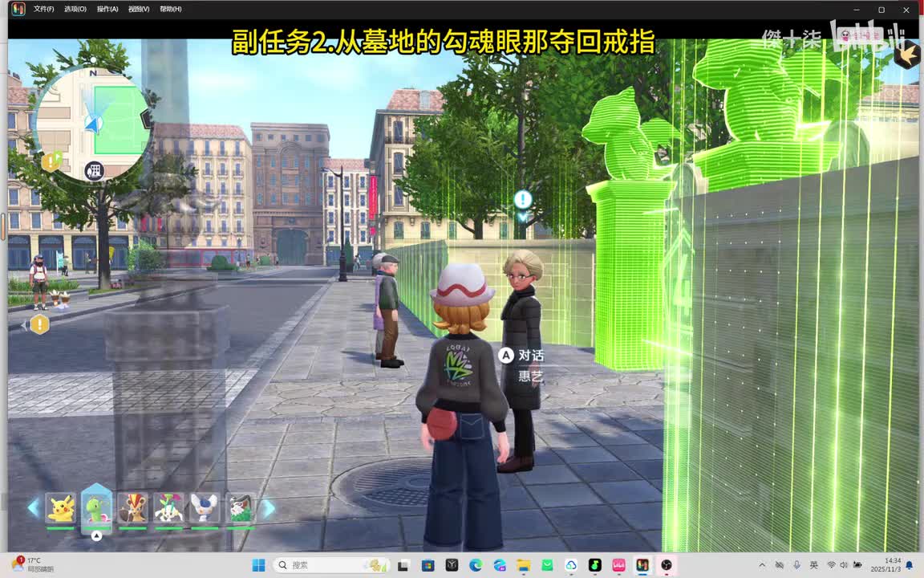Expand the system tray hidden icons chevron
Image resolution: width=924 pixels, height=578 pixels.
(762, 565)
